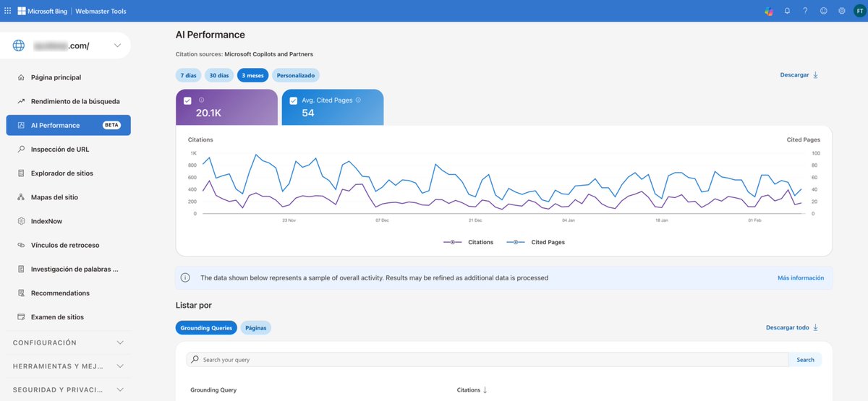
Task: Click the Inspección de URL magnifier icon
Action: click(22, 149)
